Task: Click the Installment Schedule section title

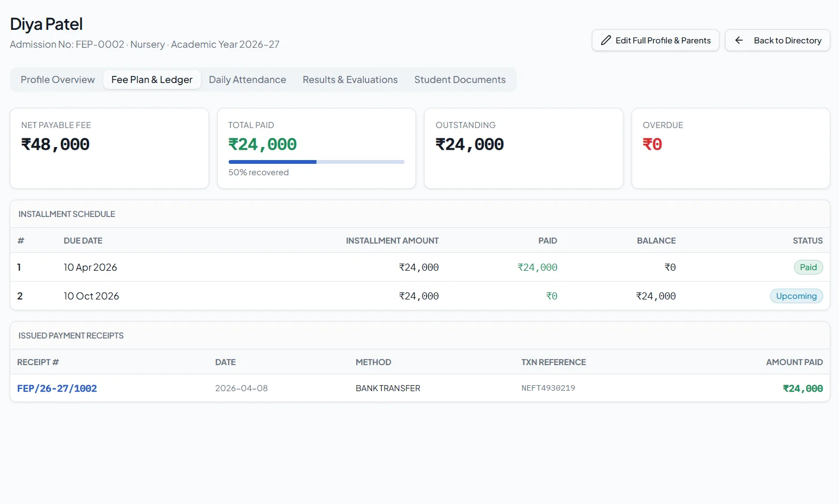Action: [x=67, y=214]
